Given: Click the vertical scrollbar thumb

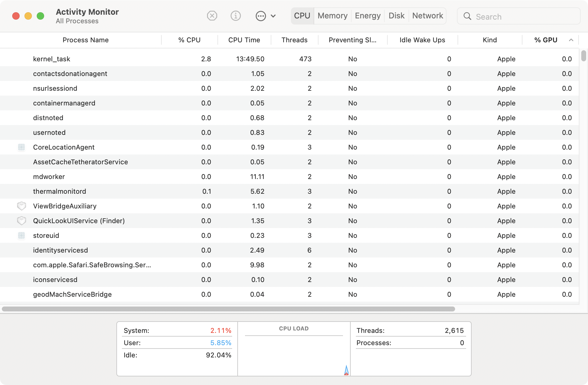Looking at the screenshot, I should click(583, 56).
